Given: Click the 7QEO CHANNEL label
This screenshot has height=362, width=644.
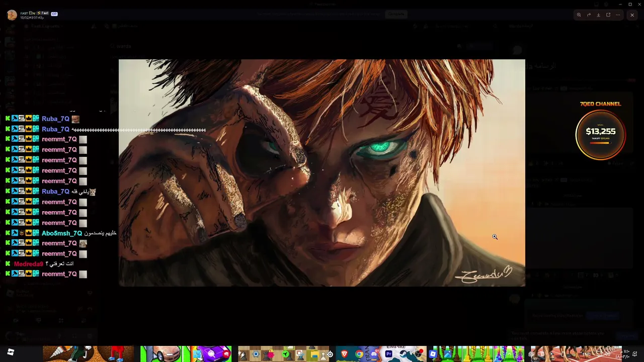Looking at the screenshot, I should 600,104.
